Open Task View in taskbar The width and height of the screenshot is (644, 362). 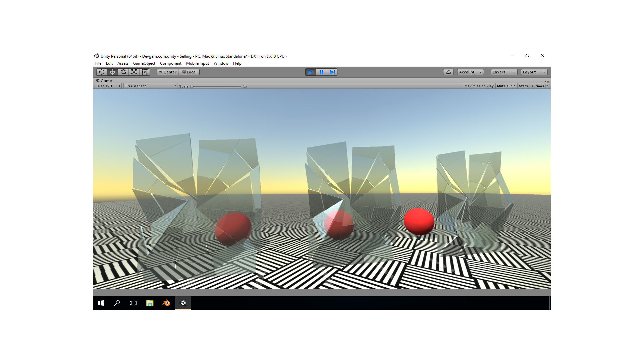click(133, 303)
